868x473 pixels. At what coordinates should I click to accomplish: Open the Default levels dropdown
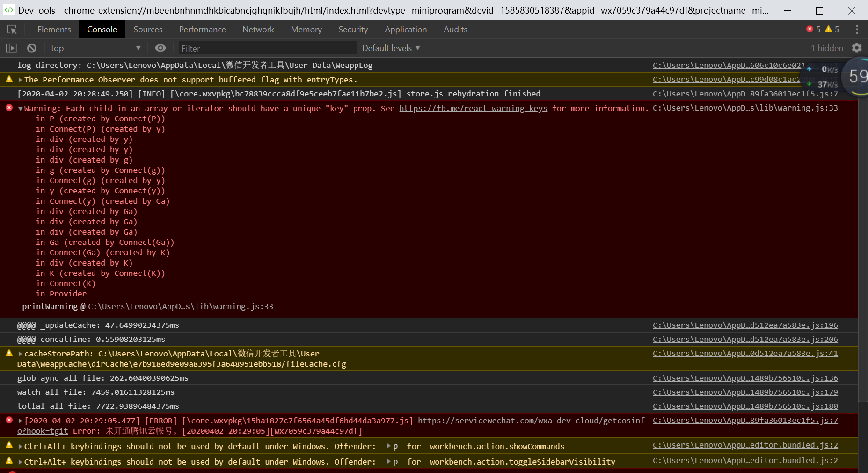tap(391, 48)
